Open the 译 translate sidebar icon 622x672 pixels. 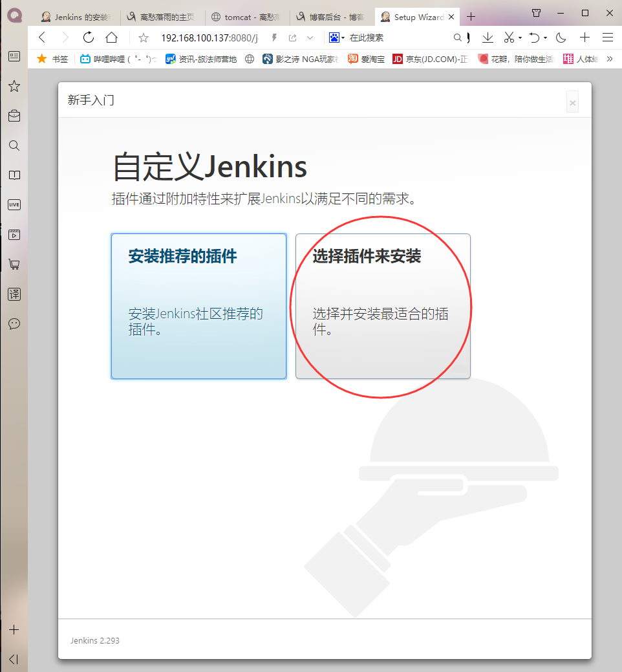[14, 294]
